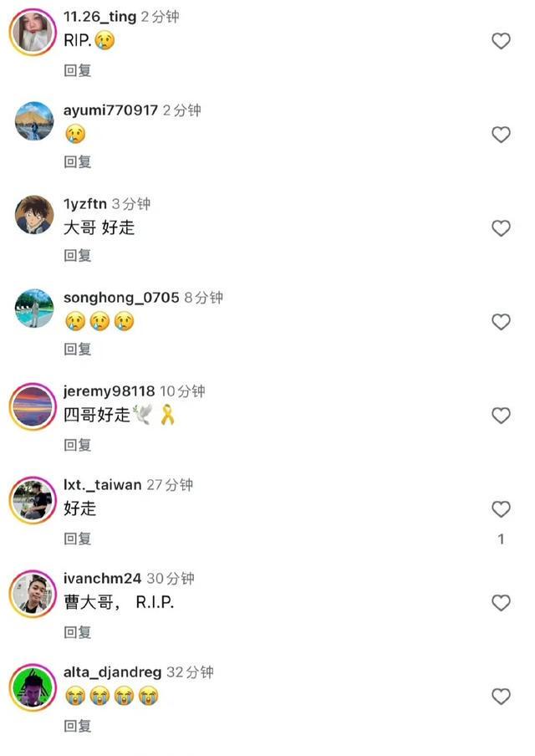Like 11.26_ting's RIP comment with heart icon
The image size is (535, 756).
click(x=501, y=41)
